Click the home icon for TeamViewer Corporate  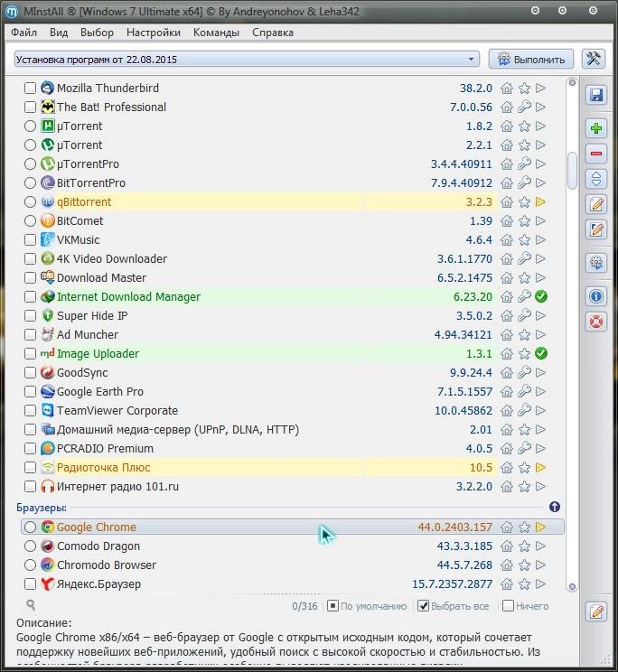coord(507,411)
